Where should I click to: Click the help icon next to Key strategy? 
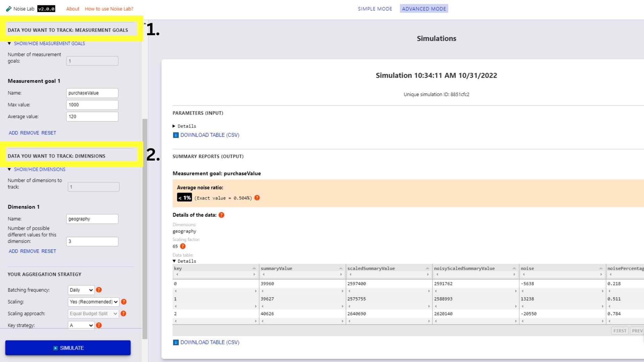99,325
